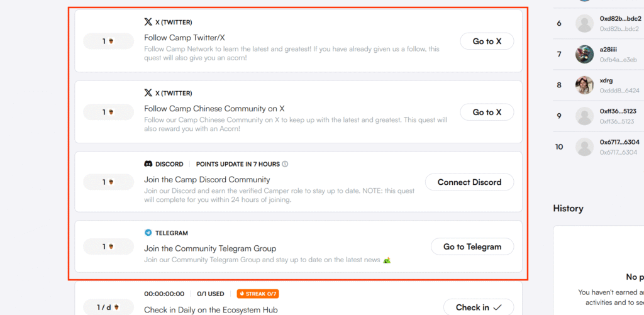Click Go to X for Chinese Community quest
This screenshot has width=644, height=315.
(487, 112)
